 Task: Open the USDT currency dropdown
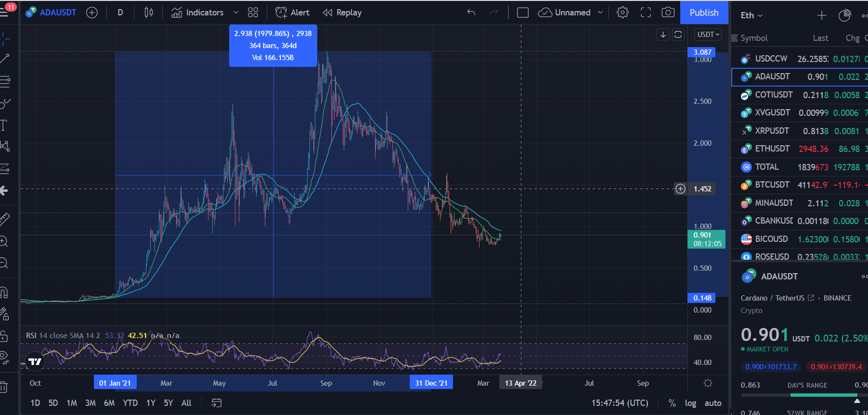click(x=708, y=35)
